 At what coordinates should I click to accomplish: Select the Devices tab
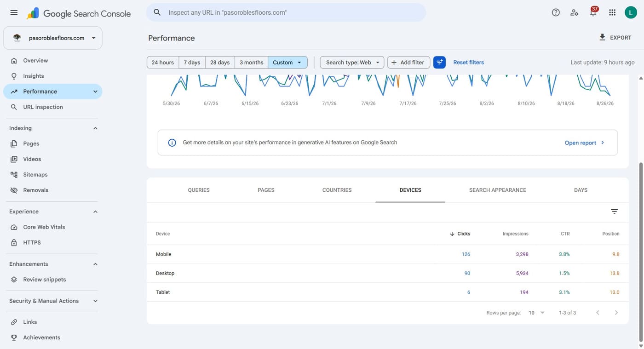point(410,190)
